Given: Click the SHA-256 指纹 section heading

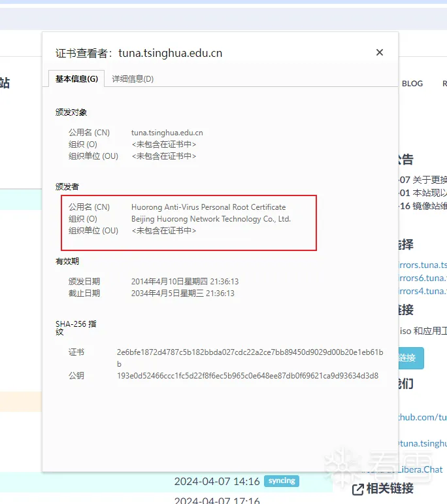Looking at the screenshot, I should coord(76,328).
